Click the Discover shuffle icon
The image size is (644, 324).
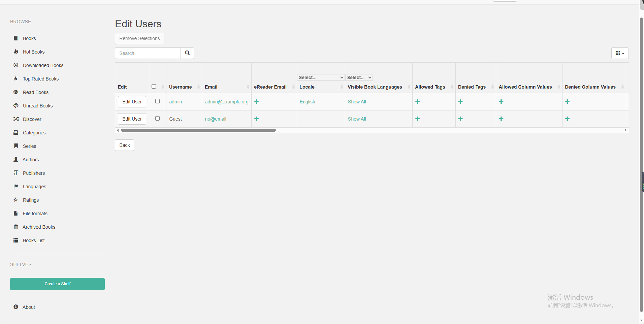pyautogui.click(x=16, y=119)
